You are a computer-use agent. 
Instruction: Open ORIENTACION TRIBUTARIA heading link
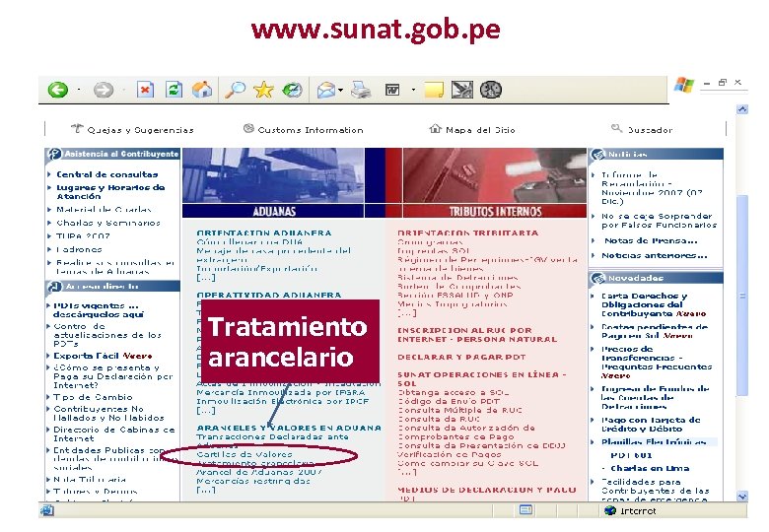pos(467,233)
